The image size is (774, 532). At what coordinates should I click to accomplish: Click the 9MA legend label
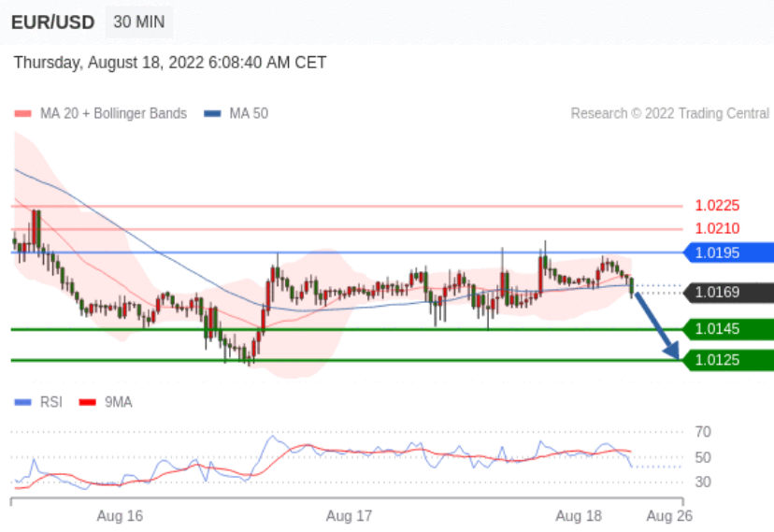pos(119,402)
